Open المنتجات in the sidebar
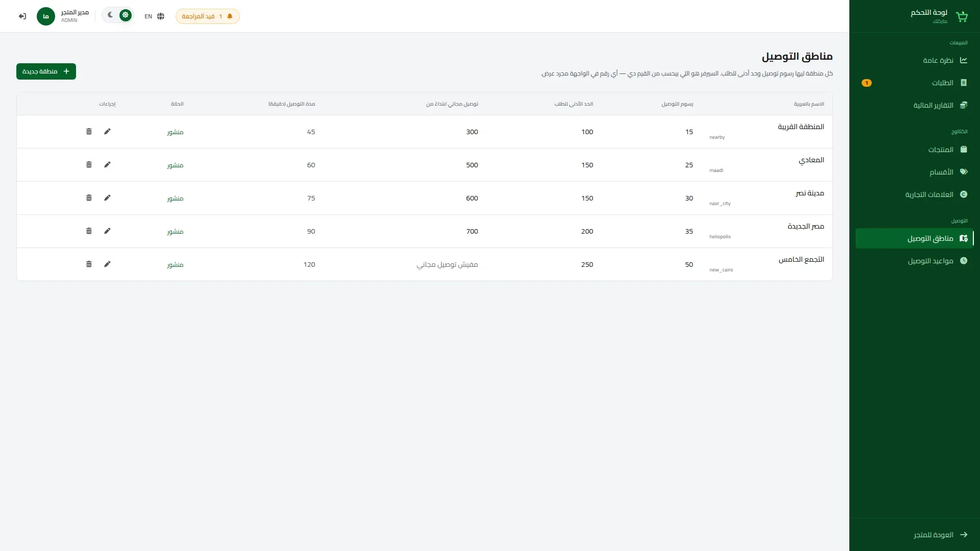 [x=915, y=149]
